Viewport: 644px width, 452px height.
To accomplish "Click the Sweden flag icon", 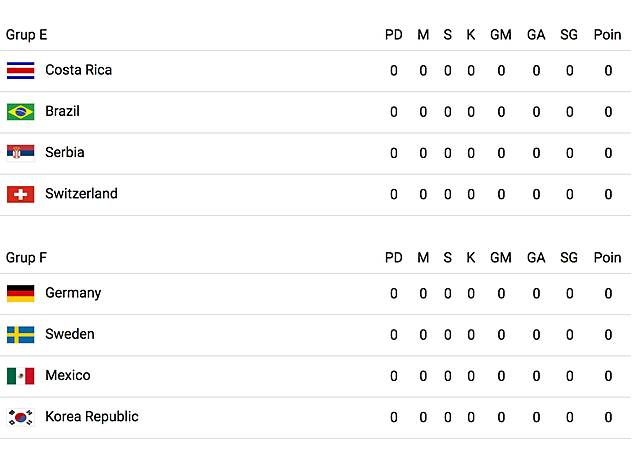I will [21, 335].
